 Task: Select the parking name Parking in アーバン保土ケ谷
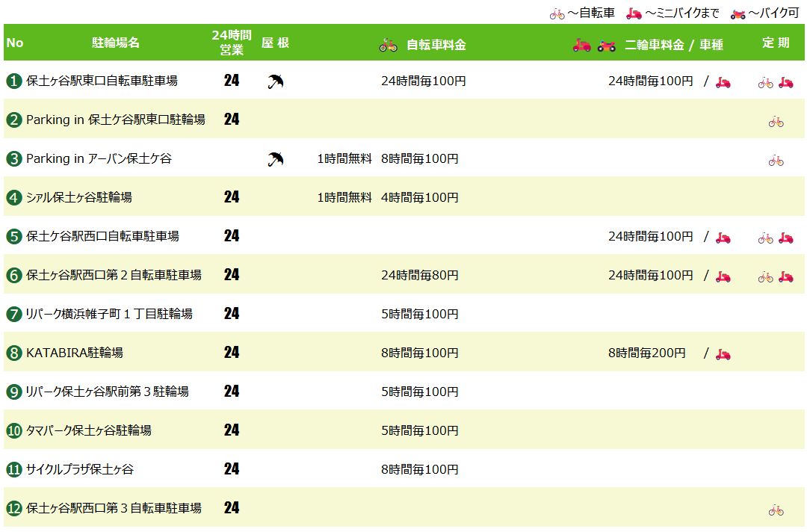pyautogui.click(x=99, y=158)
